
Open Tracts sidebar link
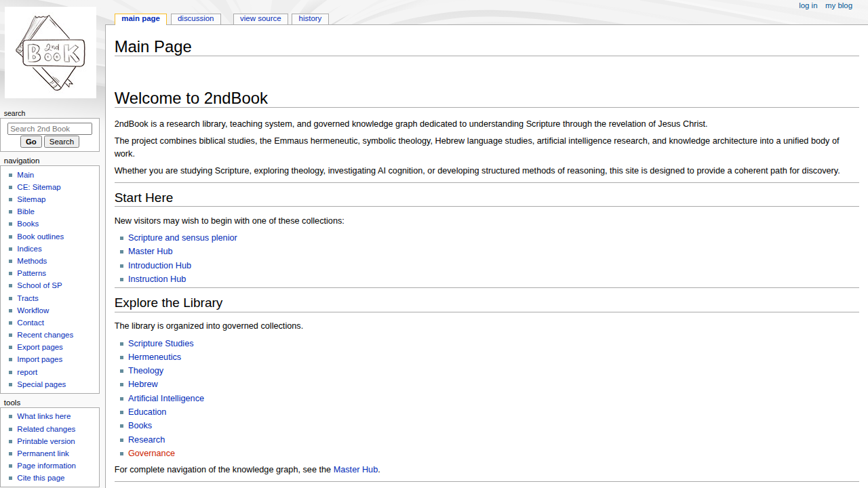(28, 298)
